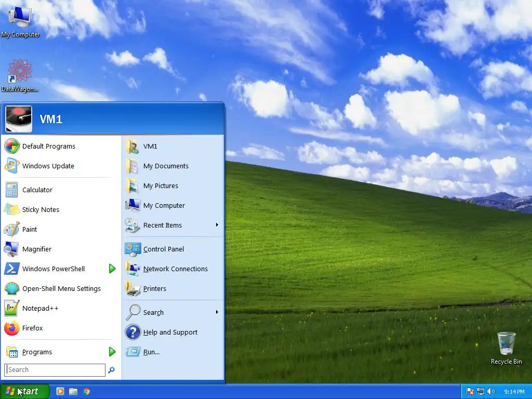Screen dimensions: 532x399
Task: Expand the Search submenu
Action: (172, 312)
